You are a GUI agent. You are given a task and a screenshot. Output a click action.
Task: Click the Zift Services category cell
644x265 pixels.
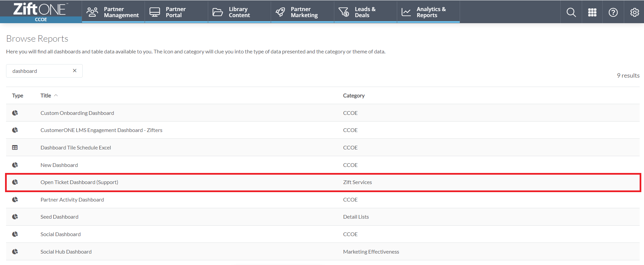tap(357, 182)
